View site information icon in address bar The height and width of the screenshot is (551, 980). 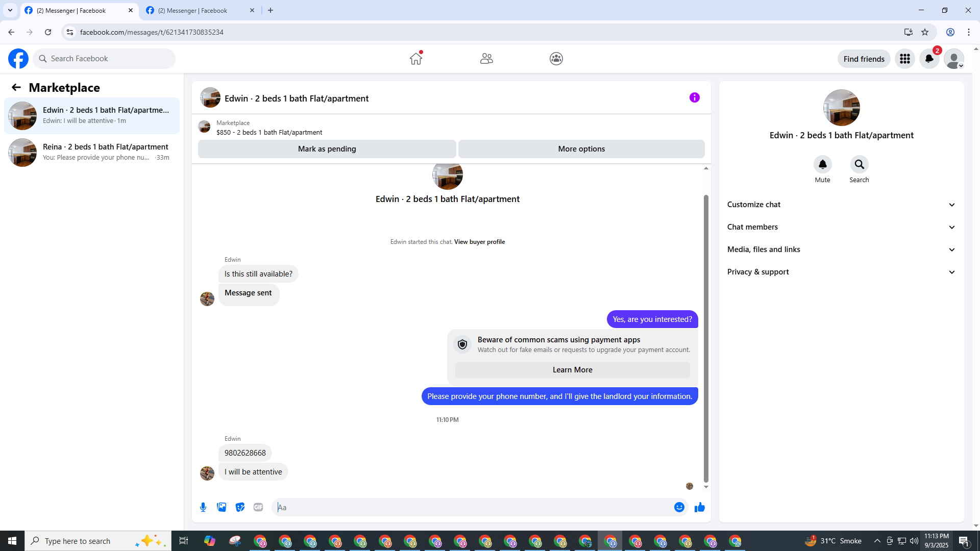click(x=70, y=32)
